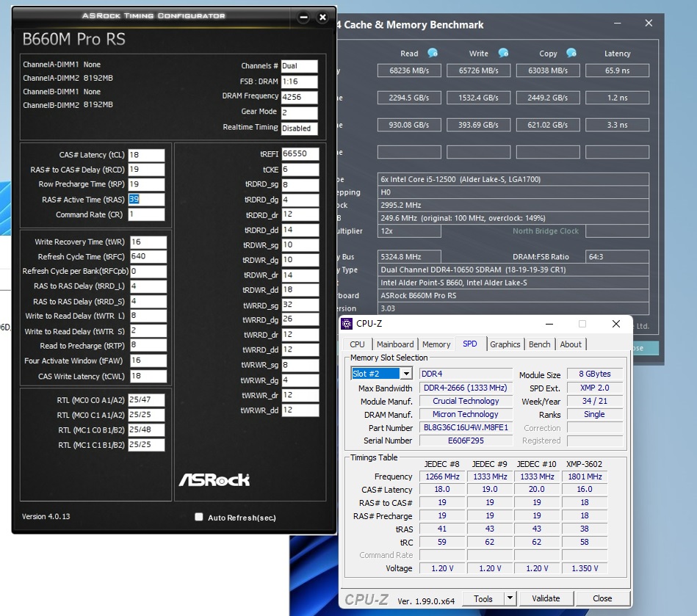Click the Max Bandwidth DDR4-2666 field
The height and width of the screenshot is (616, 697).
click(466, 388)
